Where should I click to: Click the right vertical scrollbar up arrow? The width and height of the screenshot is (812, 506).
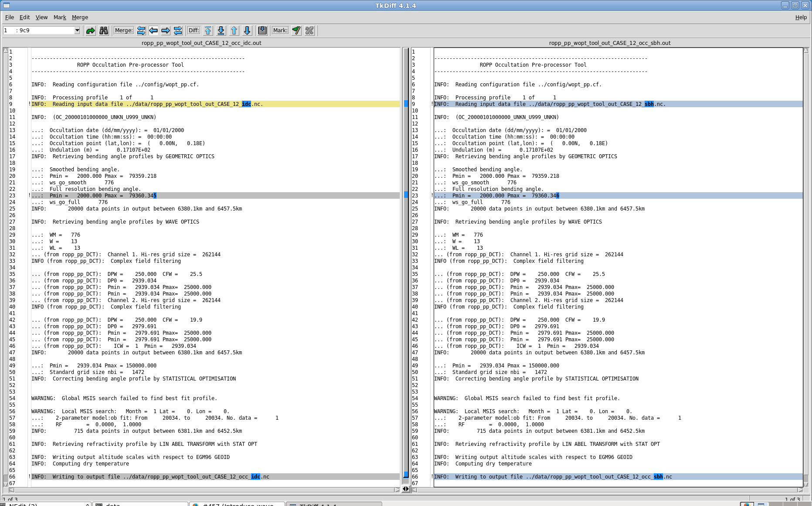(x=806, y=51)
